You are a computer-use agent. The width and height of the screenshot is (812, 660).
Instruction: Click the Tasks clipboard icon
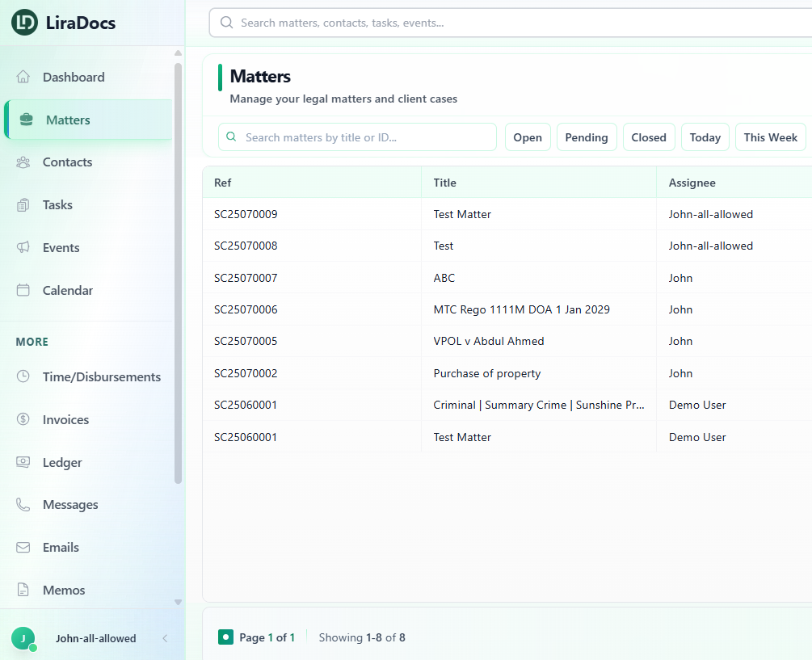23,205
